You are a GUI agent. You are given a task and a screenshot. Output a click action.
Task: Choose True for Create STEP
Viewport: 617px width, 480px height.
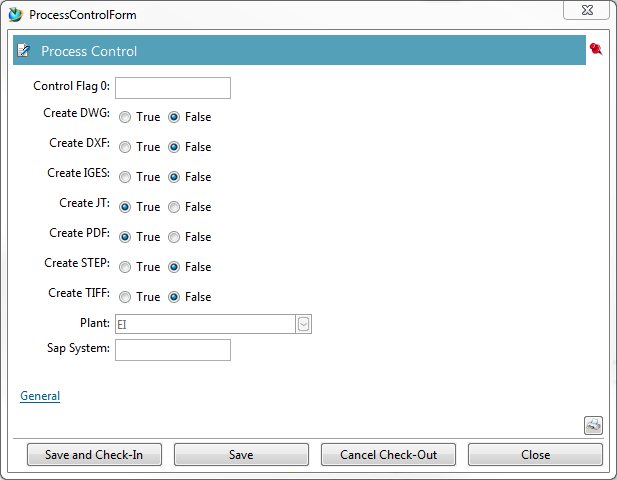pos(125,267)
